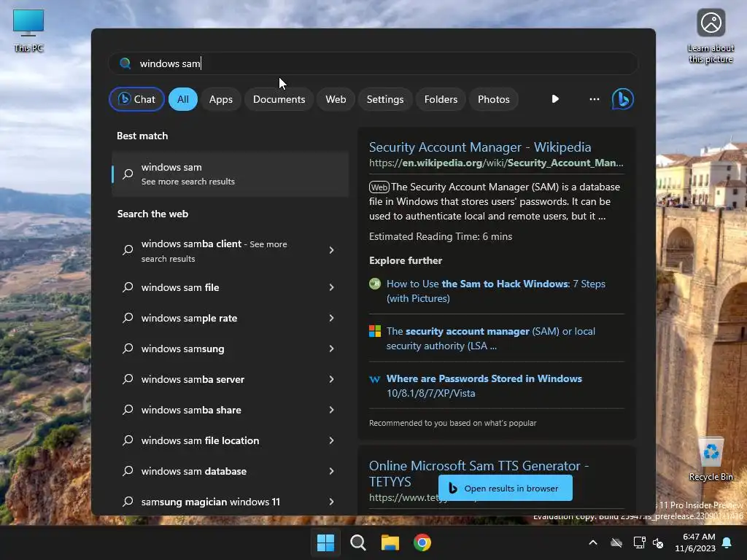This screenshot has height=560, width=747.
Task: Open Learn about this picture icon
Action: click(711, 36)
